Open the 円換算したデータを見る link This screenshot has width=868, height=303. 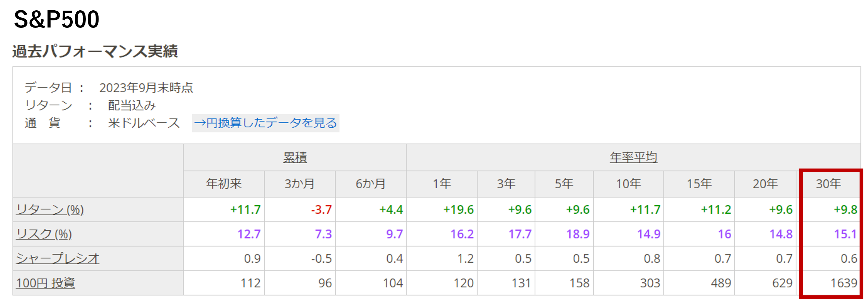tap(266, 123)
